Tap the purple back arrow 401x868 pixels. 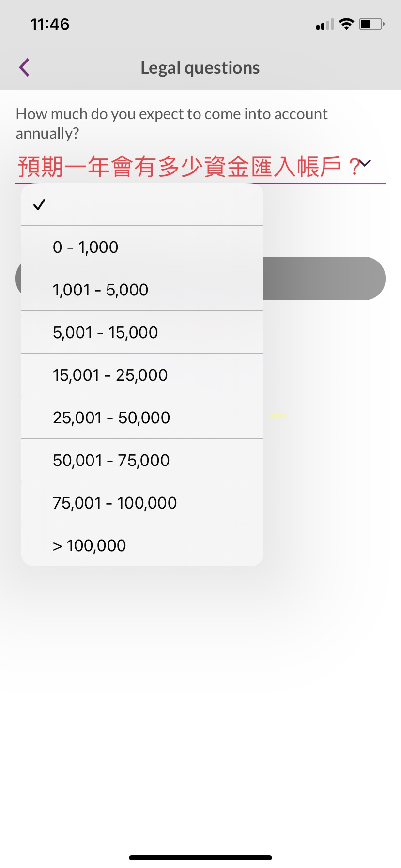point(25,67)
